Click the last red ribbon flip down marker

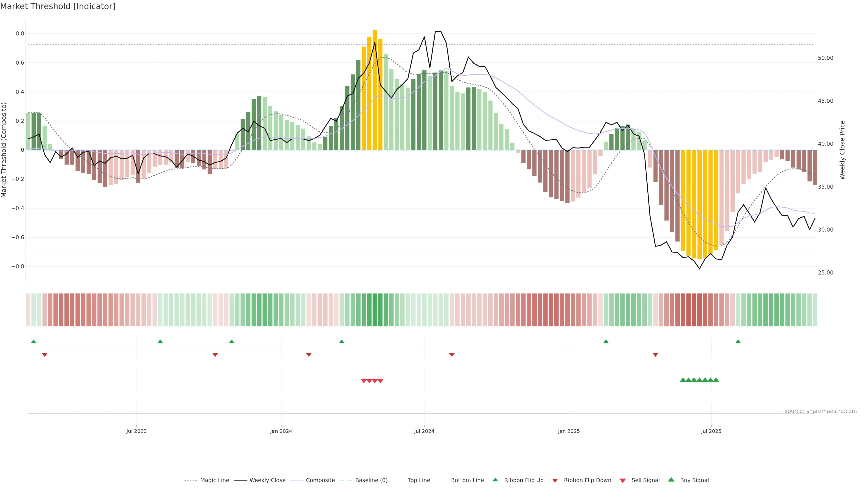point(655,355)
